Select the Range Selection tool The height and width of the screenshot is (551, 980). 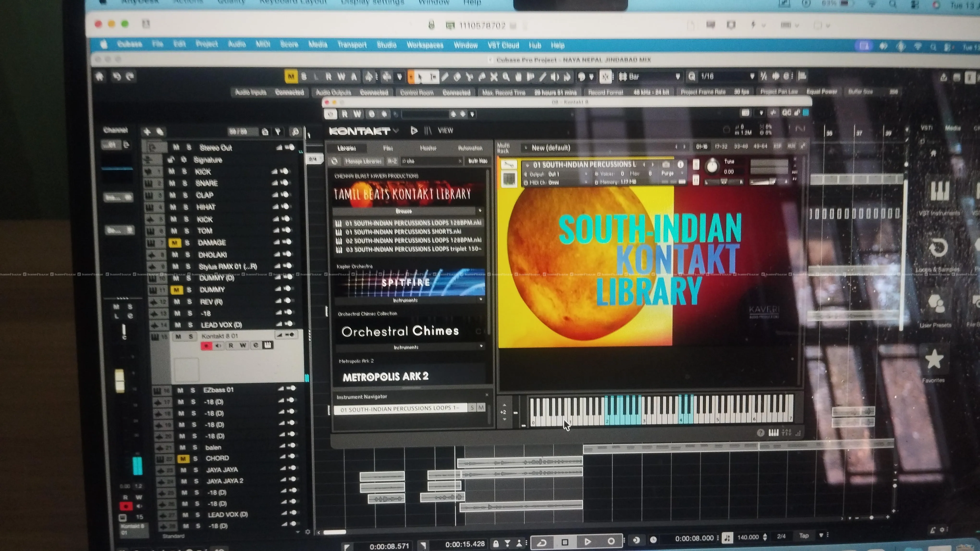coord(433,77)
